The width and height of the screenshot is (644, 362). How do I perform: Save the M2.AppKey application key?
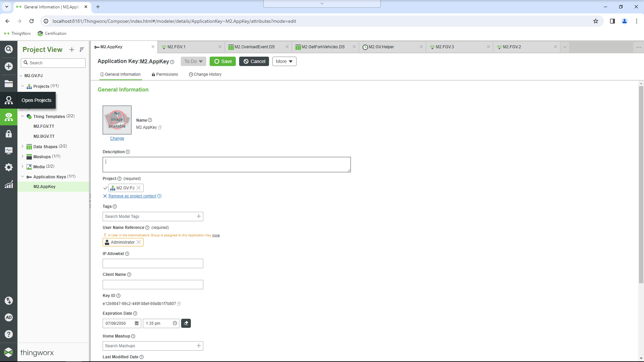click(222, 61)
